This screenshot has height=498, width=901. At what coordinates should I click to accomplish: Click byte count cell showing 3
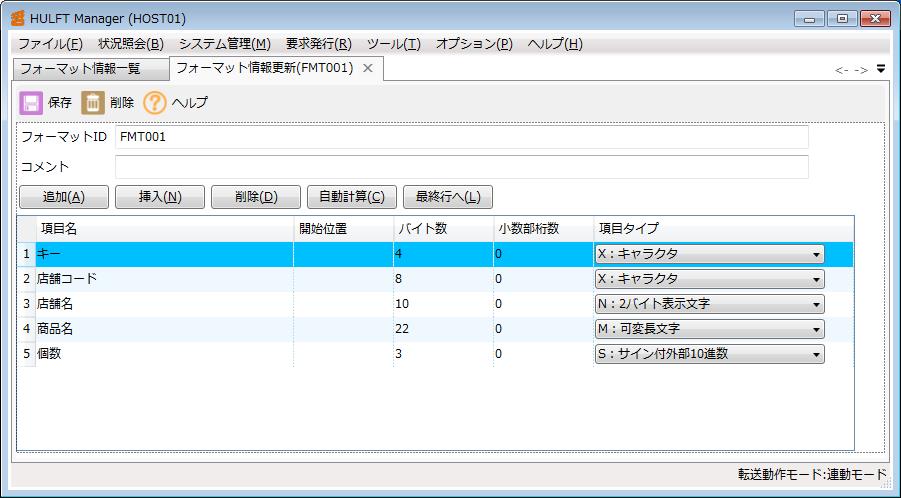click(x=443, y=354)
